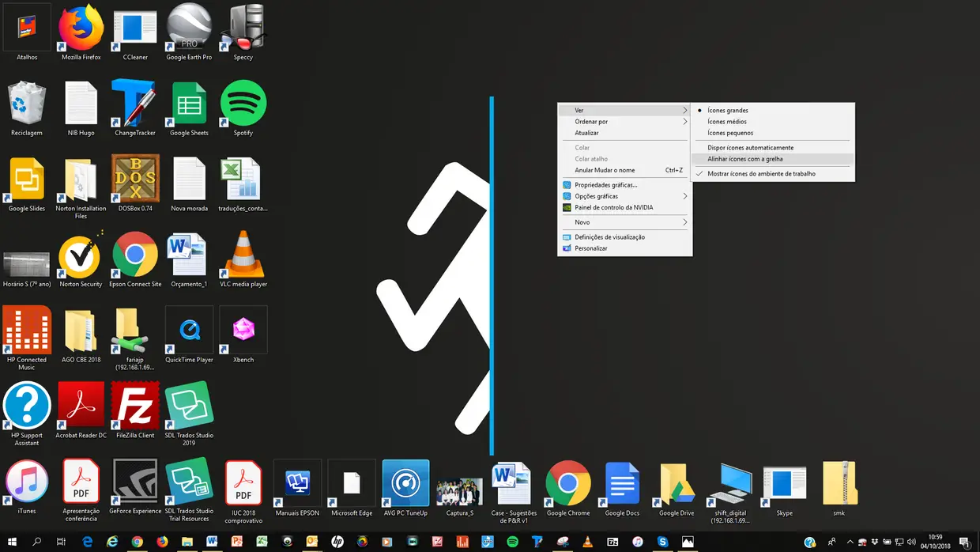Click the Google Drive desktop shortcut
The width and height of the screenshot is (980, 552).
coord(677,488)
